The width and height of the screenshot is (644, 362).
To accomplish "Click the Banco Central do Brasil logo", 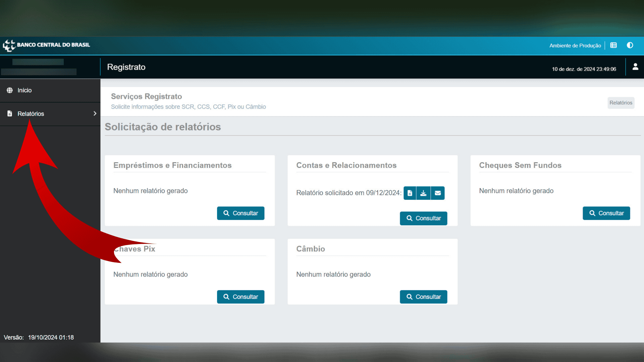I will point(46,45).
